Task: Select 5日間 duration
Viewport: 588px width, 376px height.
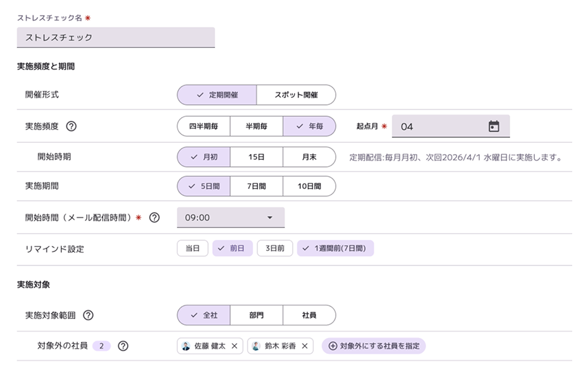Action: pyautogui.click(x=204, y=186)
